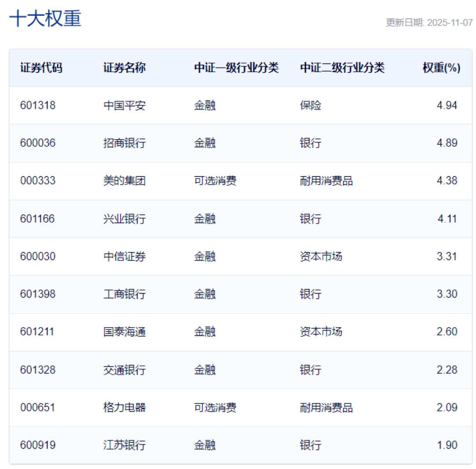
Task: Select security code 600036
Action: click(38, 143)
